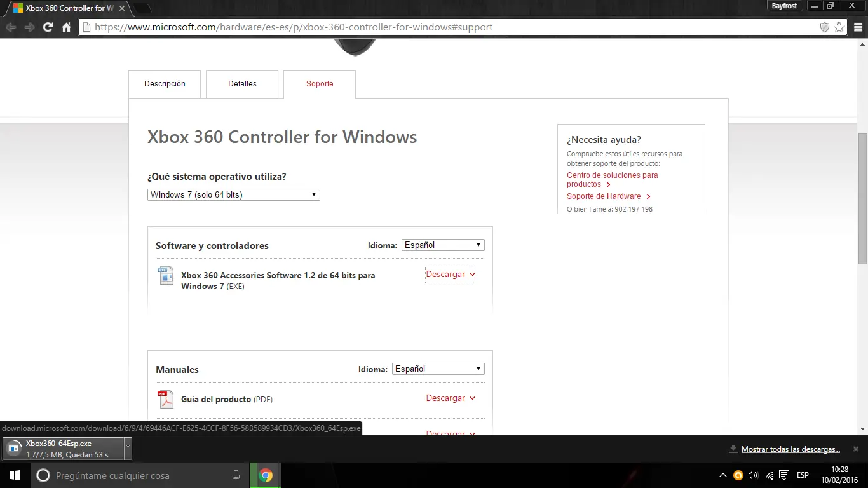
Task: Click the Xbox360_64Esp.exe download item
Action: tap(62, 449)
